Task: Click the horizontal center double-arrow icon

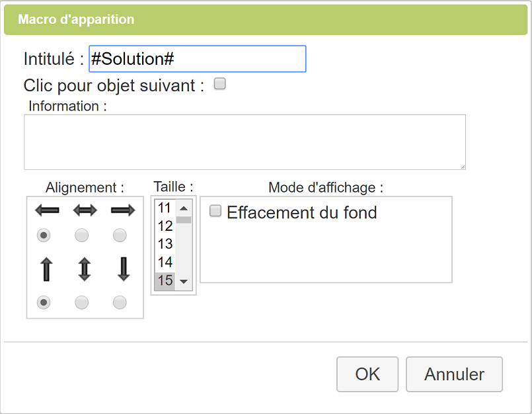Action: 85,211
